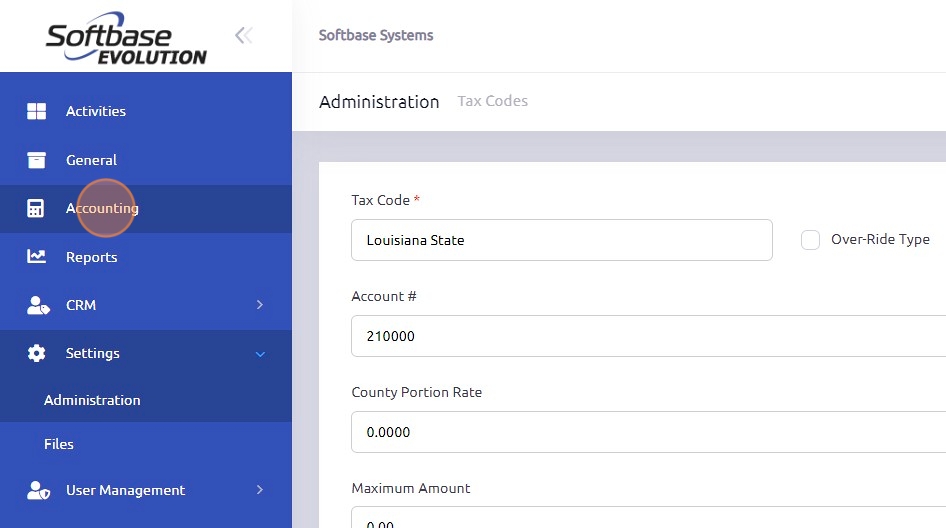Collapse sidebar with double-chevron icon

pos(244,36)
